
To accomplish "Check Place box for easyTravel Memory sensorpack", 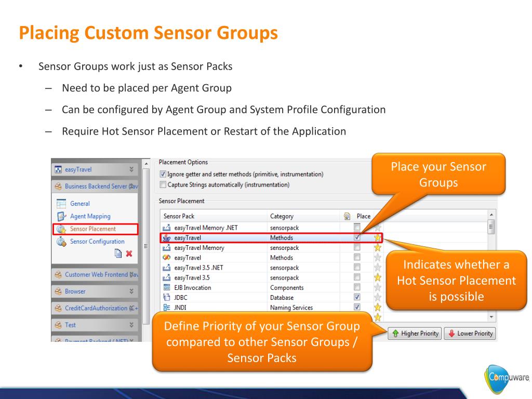I will coord(357,247).
